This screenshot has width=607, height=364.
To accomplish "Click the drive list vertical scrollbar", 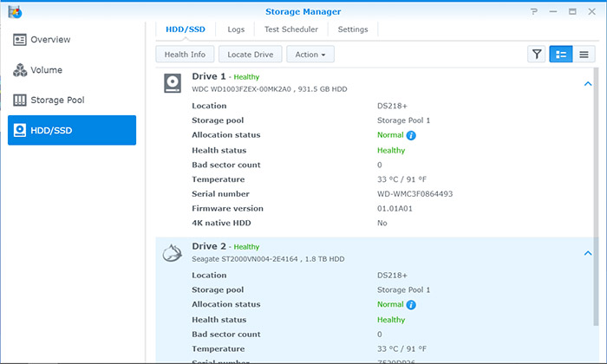I will click(x=597, y=197).
